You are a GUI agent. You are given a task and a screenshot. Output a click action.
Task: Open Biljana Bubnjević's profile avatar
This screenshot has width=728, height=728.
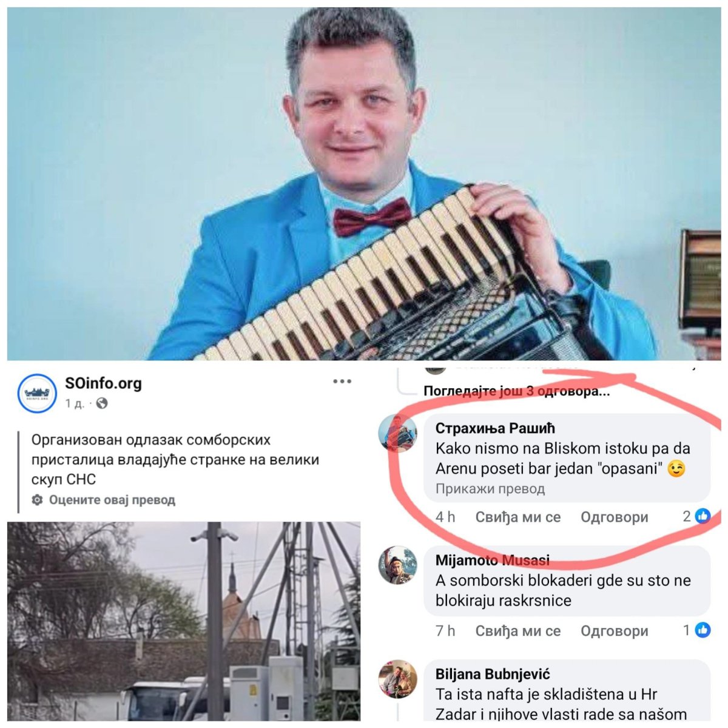point(398,679)
